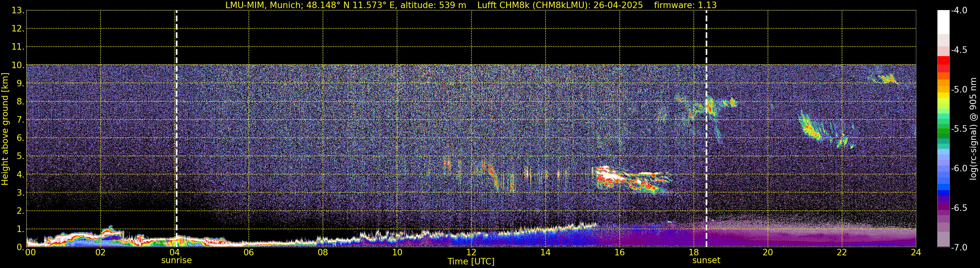
Task: Click the '24' time axis tick label
Action: (x=916, y=252)
